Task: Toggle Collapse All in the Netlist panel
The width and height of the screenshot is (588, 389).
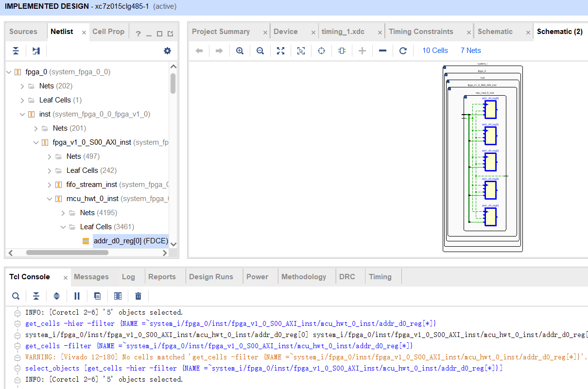Action: 16,51
